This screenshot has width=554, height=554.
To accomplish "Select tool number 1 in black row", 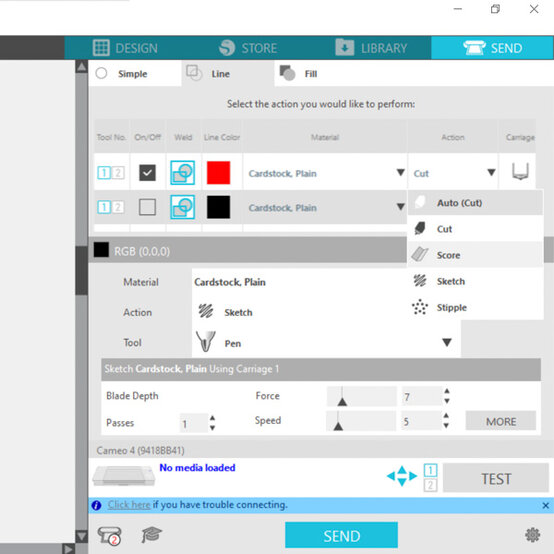I will pyautogui.click(x=104, y=207).
